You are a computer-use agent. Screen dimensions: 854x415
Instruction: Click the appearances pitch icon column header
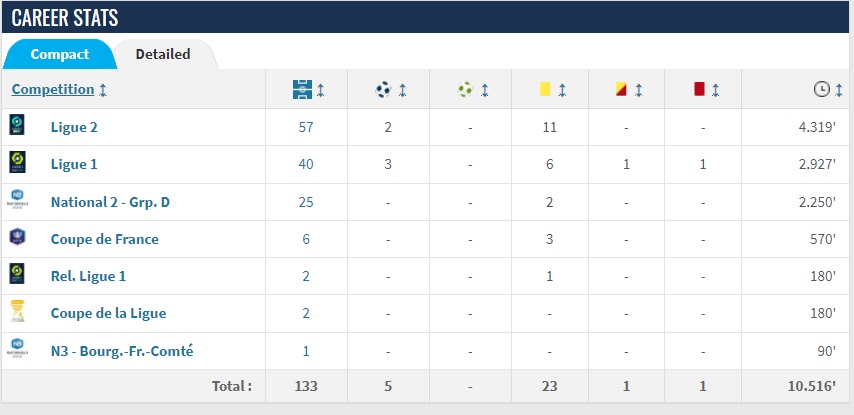(302, 89)
